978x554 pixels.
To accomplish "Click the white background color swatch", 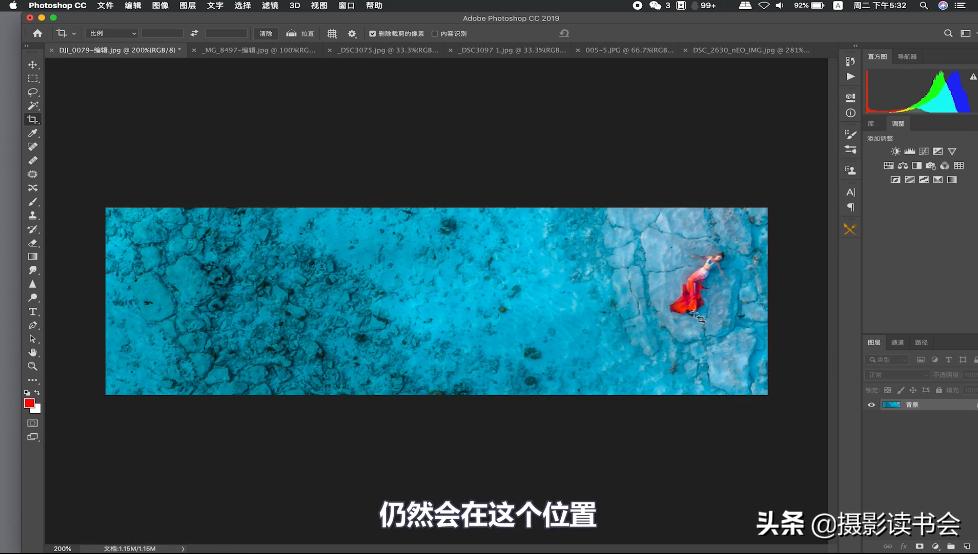I will (x=37, y=409).
